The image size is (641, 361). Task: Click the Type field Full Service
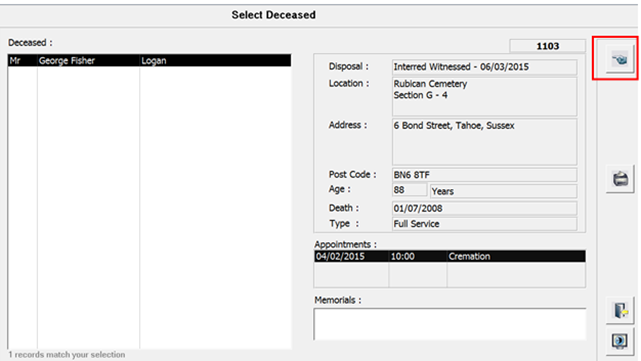(x=484, y=224)
